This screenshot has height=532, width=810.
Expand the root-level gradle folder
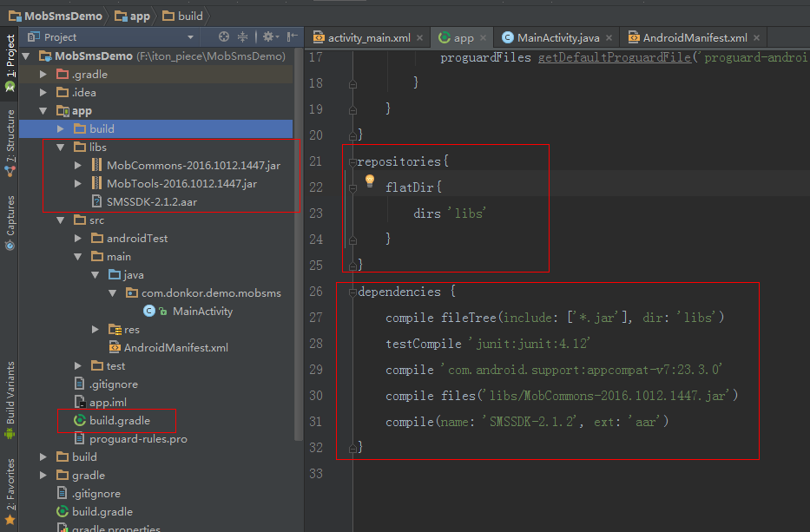tap(43, 476)
